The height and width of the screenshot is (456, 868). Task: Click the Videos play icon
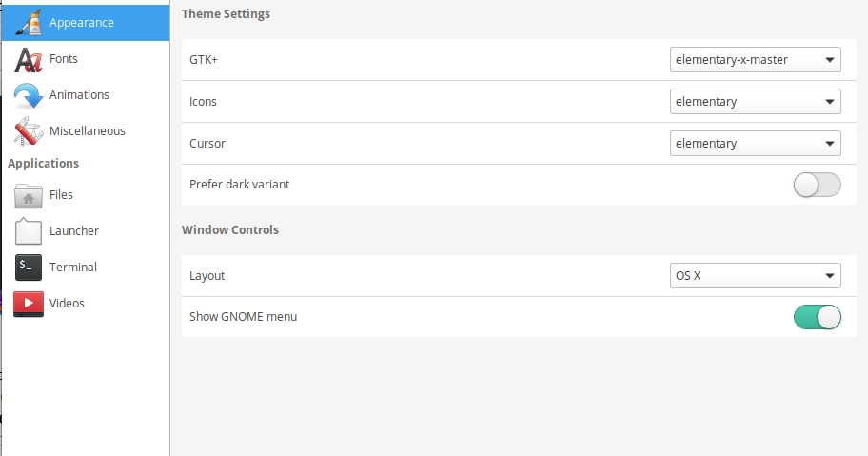pos(29,304)
